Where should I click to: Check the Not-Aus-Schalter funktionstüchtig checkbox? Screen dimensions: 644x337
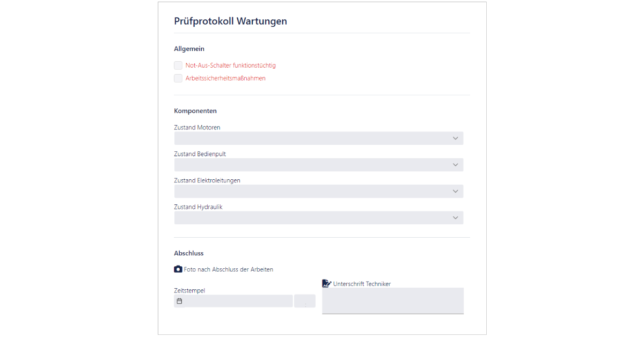(178, 65)
